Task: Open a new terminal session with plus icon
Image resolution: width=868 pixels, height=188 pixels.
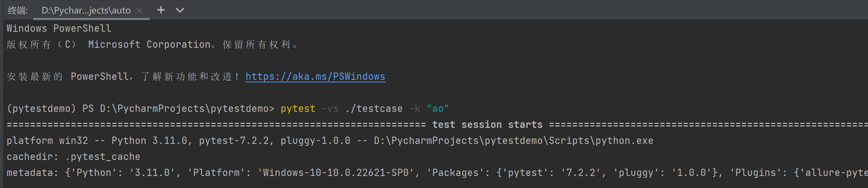Action: [x=161, y=10]
